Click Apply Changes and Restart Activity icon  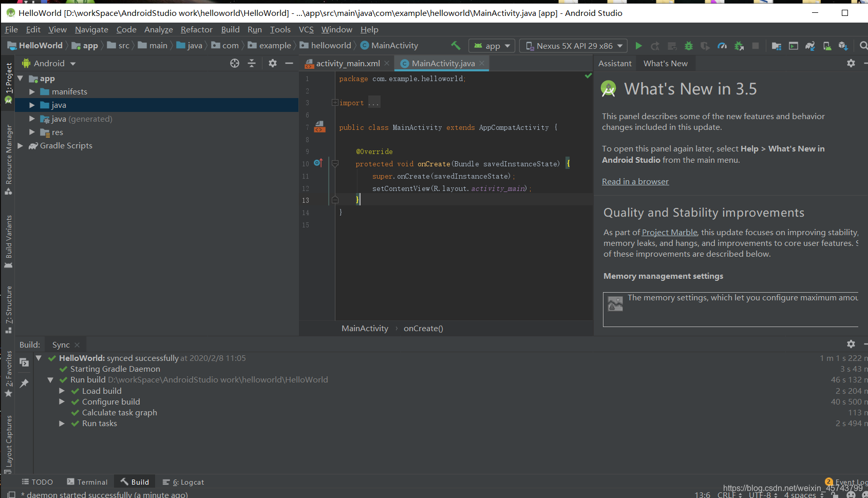click(655, 46)
